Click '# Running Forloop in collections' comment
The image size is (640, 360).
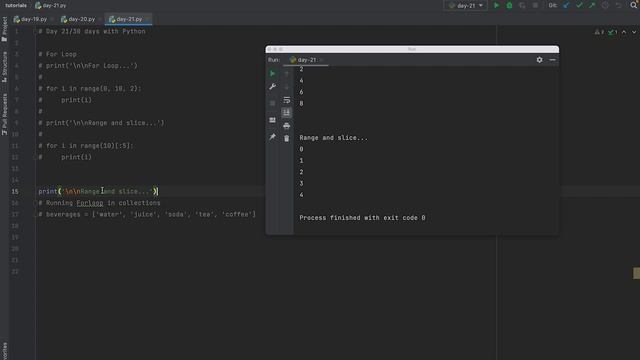(99, 203)
